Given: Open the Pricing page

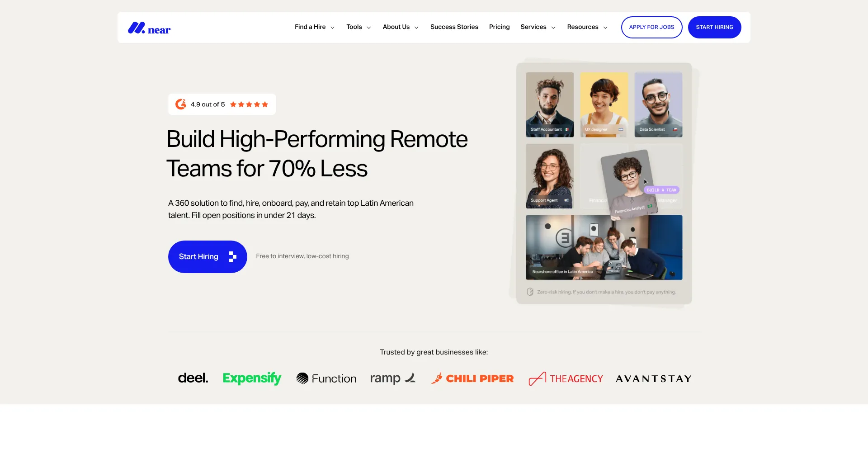Looking at the screenshot, I should pos(500,27).
